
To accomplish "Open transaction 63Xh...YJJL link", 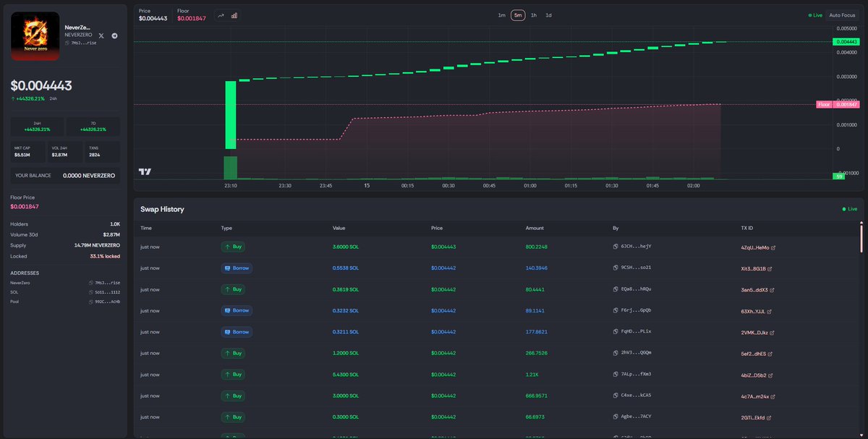I will [757, 311].
